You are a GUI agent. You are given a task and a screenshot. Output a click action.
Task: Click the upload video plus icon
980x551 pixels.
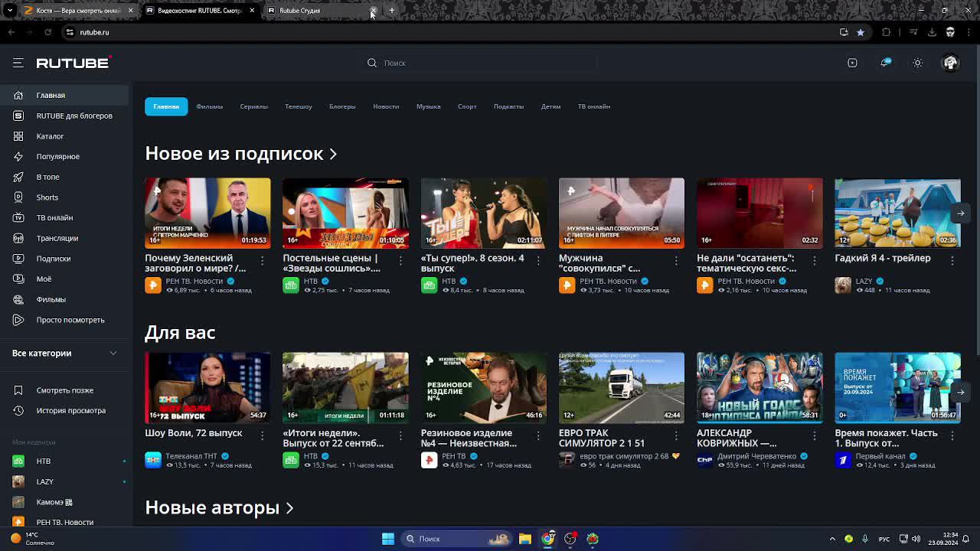(x=852, y=63)
